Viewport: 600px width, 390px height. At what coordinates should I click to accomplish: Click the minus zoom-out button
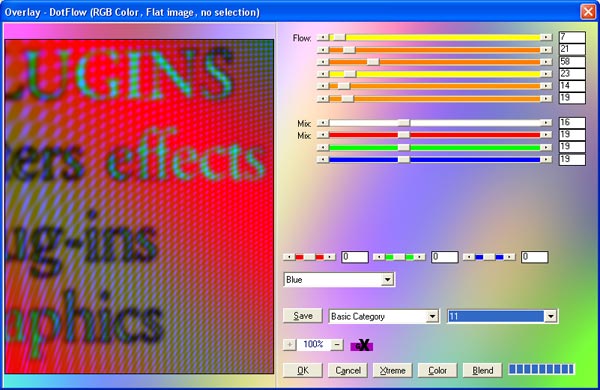click(337, 345)
